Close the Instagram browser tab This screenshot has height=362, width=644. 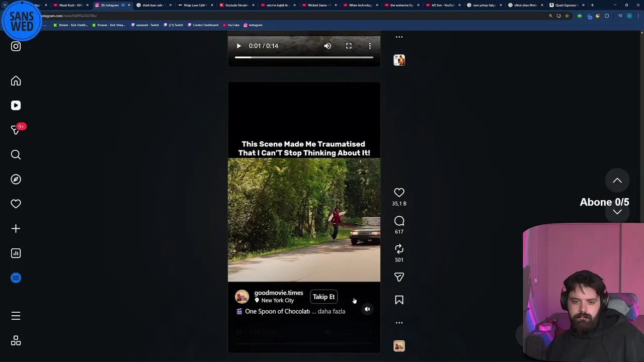129,5
